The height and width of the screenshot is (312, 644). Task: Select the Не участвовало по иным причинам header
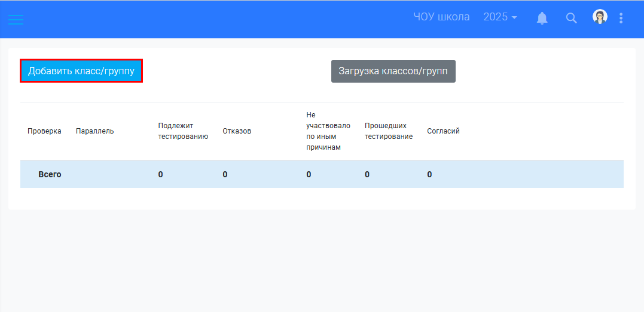click(x=328, y=131)
